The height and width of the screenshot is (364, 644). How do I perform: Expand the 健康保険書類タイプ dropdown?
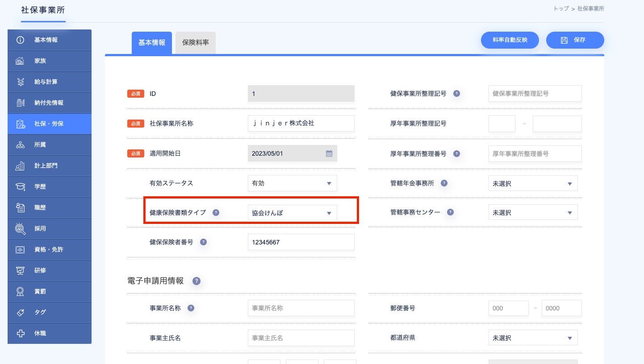pyautogui.click(x=292, y=213)
